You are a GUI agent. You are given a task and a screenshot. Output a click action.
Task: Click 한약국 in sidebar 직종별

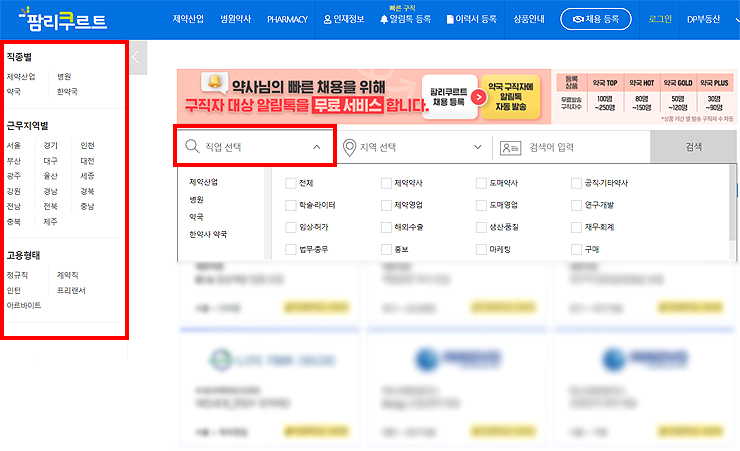pyautogui.click(x=67, y=92)
